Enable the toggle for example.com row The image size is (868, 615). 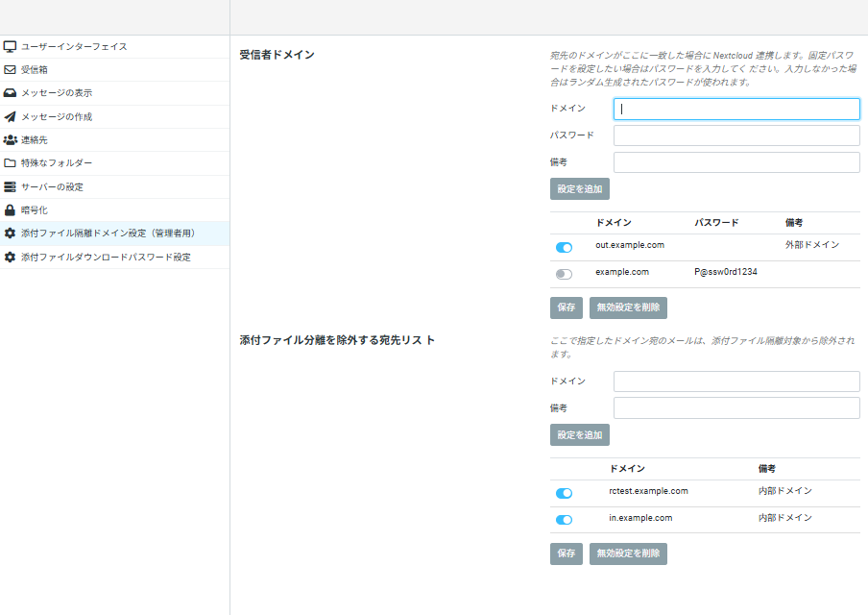point(564,275)
